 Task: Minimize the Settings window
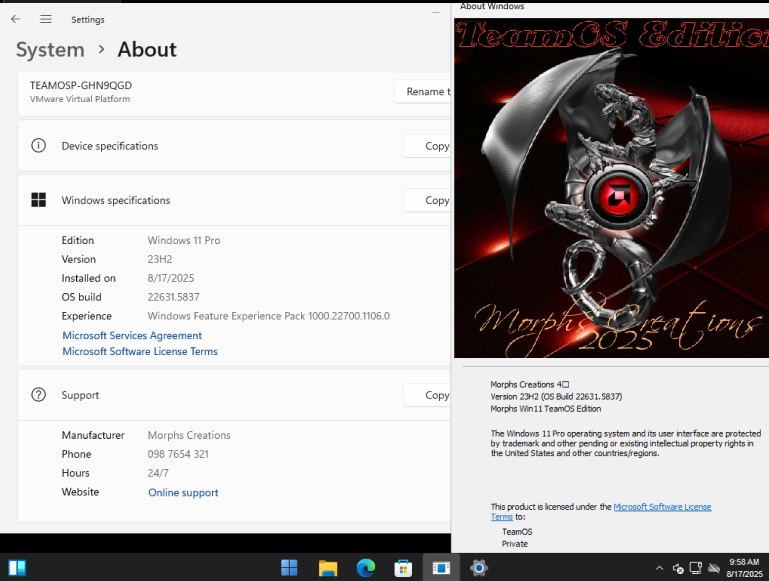click(436, 12)
